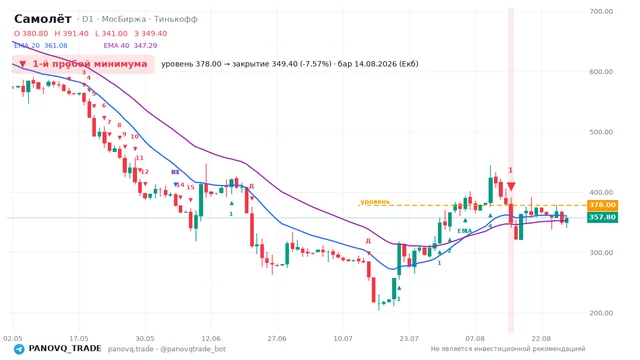Click the orange уровень dashed line label
Image resolution: width=640 pixels, height=360 pixels.
(x=375, y=202)
